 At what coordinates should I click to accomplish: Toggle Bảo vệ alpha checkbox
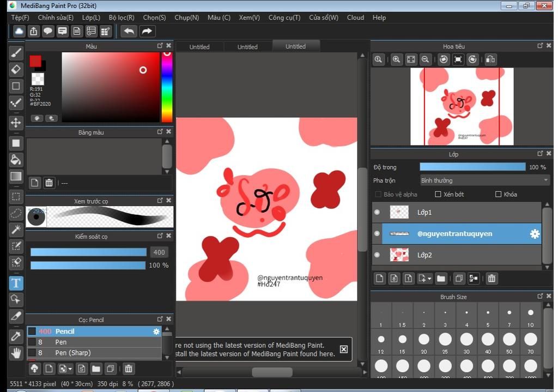(x=378, y=195)
